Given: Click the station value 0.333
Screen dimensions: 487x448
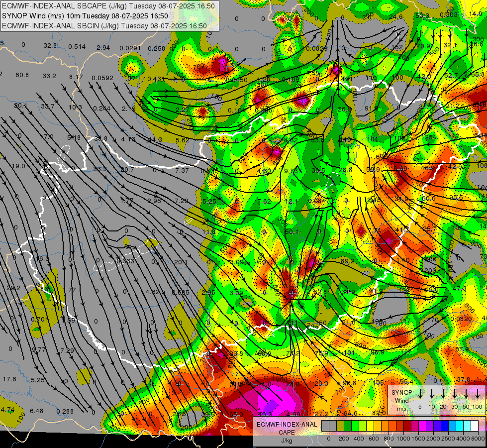Looking at the screenshot, I should click(x=125, y=261).
